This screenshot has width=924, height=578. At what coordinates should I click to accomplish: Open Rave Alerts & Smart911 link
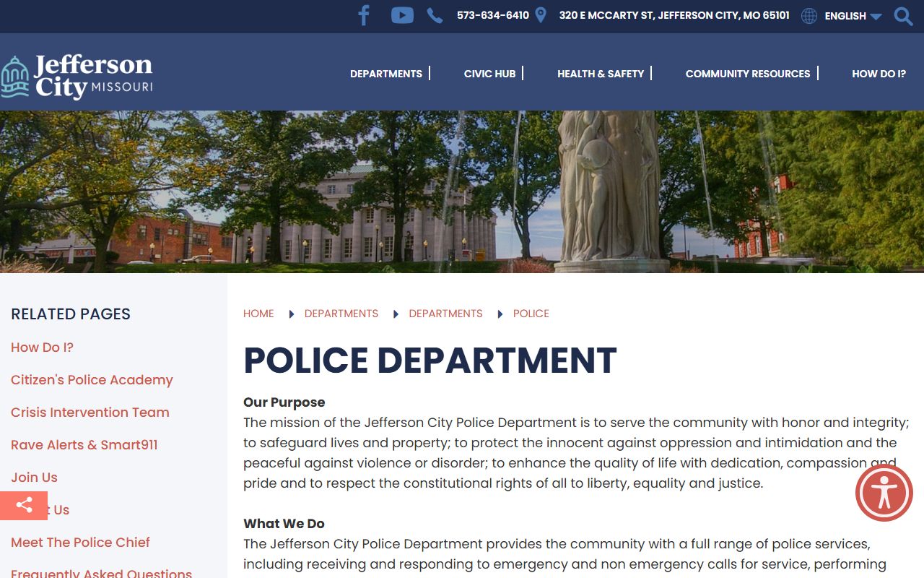(84, 445)
